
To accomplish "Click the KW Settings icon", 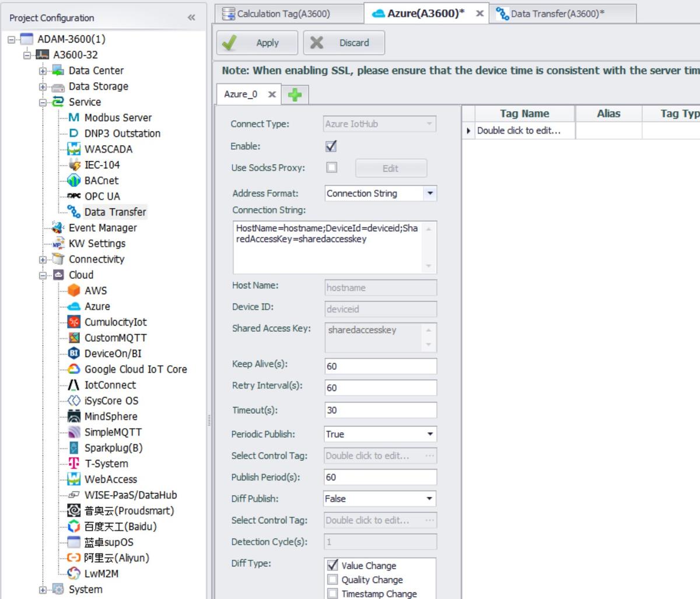I will [x=58, y=243].
